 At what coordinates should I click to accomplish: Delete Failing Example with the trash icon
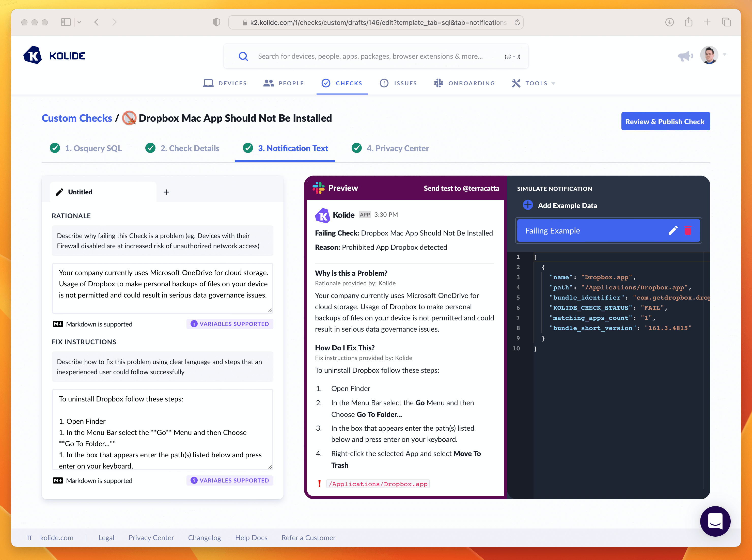point(688,230)
